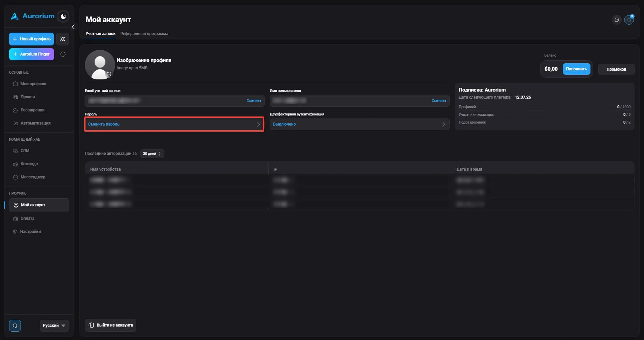Go to Прокси section
Image resolution: width=644 pixels, height=340 pixels.
point(24,97)
